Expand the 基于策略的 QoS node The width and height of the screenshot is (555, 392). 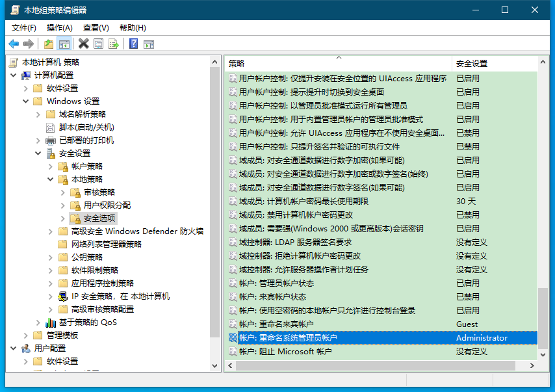pos(38,322)
